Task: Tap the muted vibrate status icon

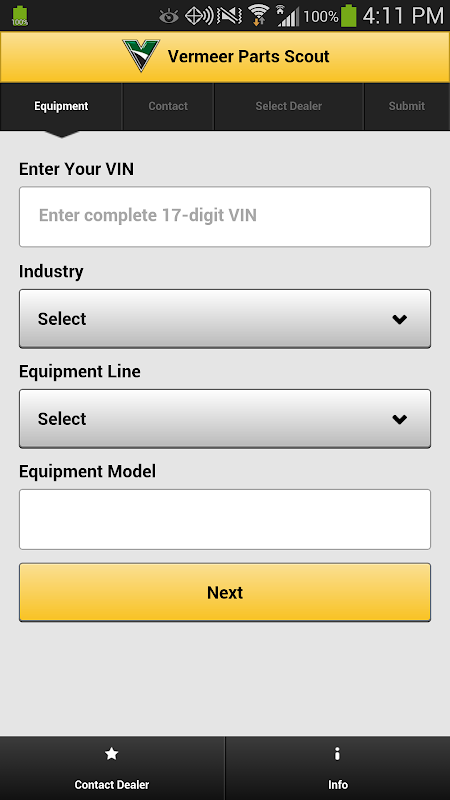Action: point(230,16)
